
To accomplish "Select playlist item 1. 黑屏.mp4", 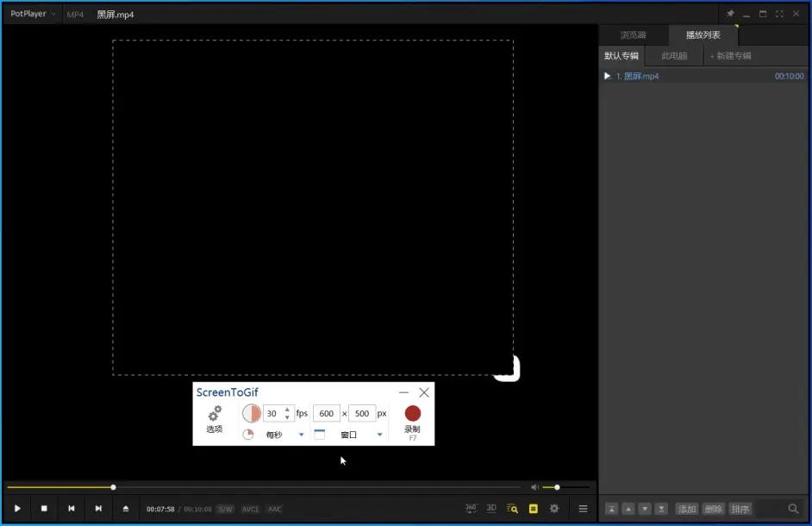I will 704,76.
